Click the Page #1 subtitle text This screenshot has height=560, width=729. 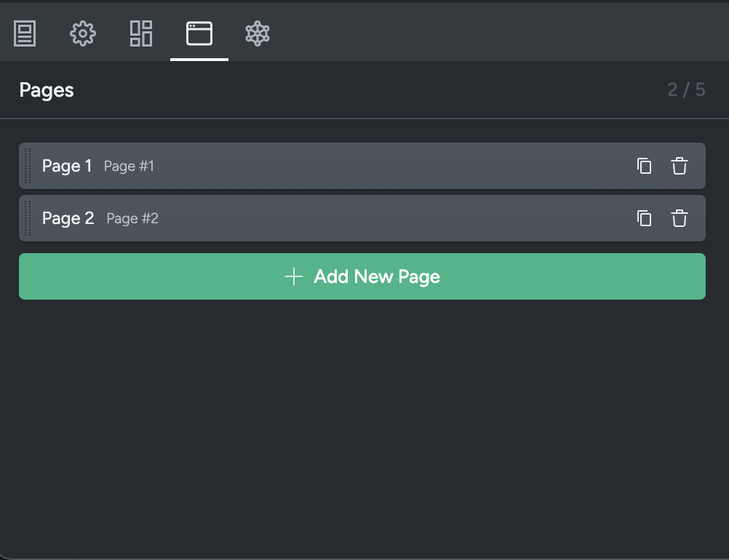tap(129, 167)
